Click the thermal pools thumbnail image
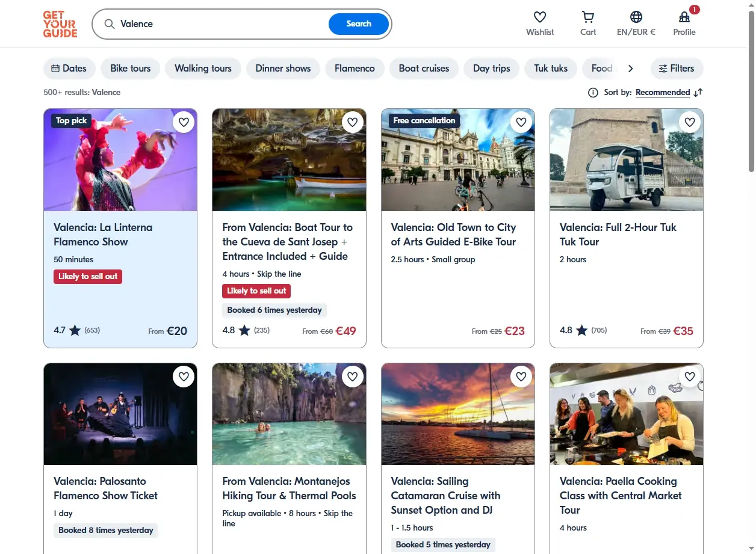 pyautogui.click(x=289, y=414)
